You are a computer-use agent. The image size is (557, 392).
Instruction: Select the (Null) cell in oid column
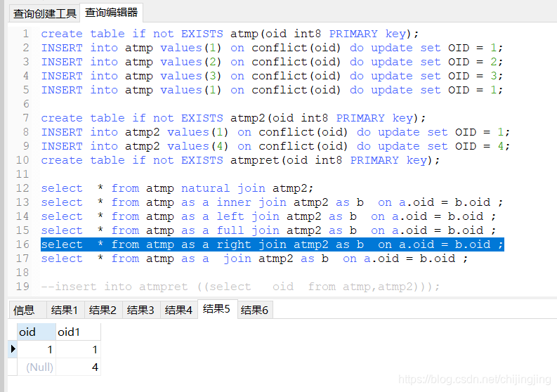point(37,367)
